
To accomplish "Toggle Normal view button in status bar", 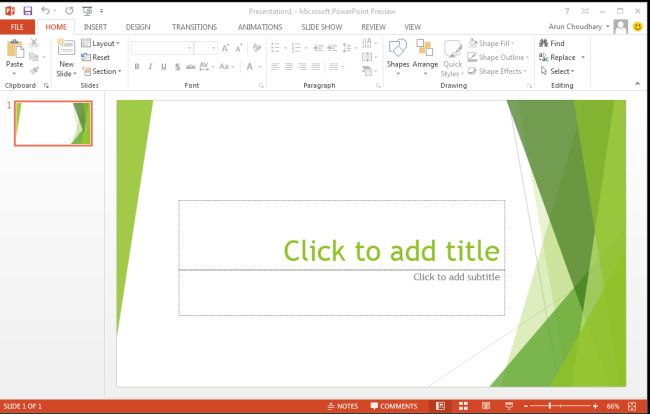I will tap(441, 406).
